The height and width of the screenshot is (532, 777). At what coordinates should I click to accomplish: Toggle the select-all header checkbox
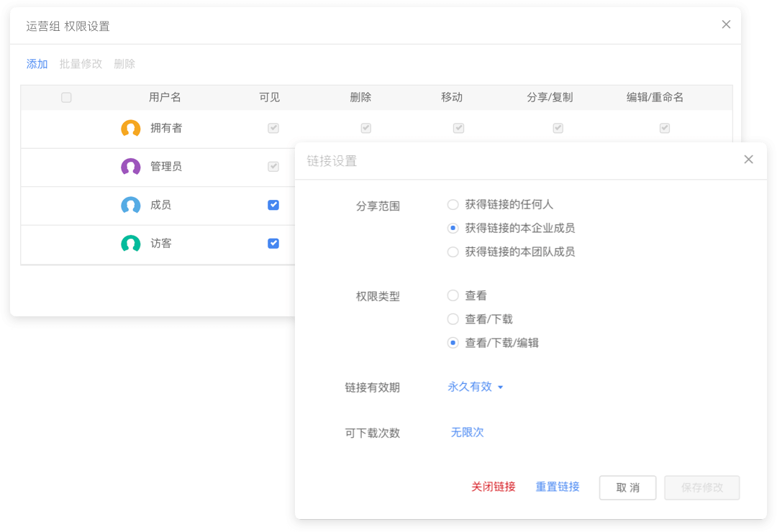[x=66, y=97]
